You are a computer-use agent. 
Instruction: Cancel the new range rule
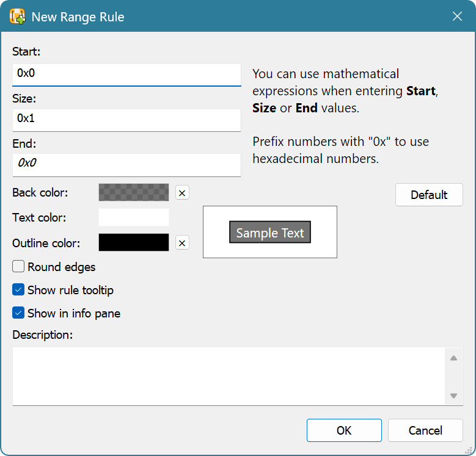pyautogui.click(x=425, y=430)
